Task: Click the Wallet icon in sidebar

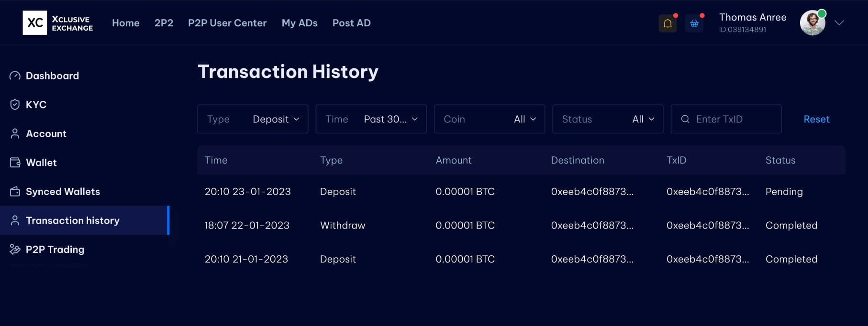Action: (x=15, y=163)
